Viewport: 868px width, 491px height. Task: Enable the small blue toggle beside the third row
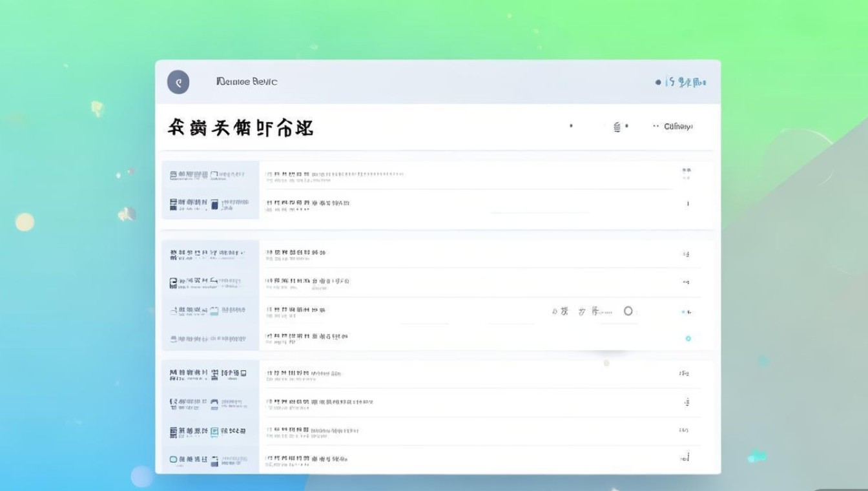click(685, 311)
